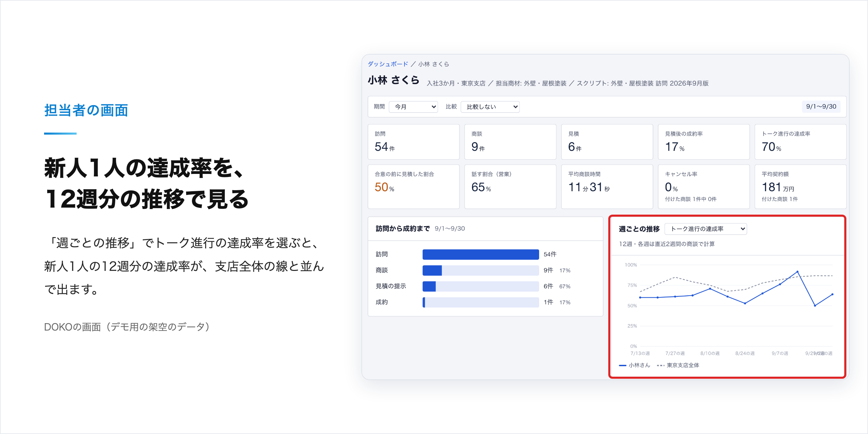Select the トーク進行の達成率 70% card
This screenshot has width=868, height=434.
(801, 142)
